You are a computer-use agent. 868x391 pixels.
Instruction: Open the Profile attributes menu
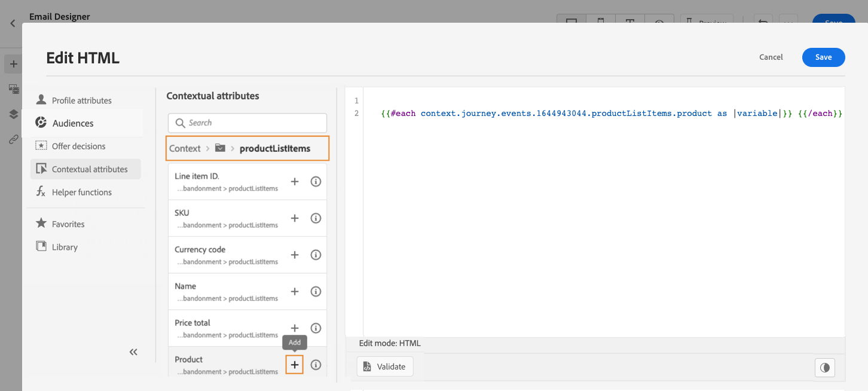pyautogui.click(x=81, y=100)
